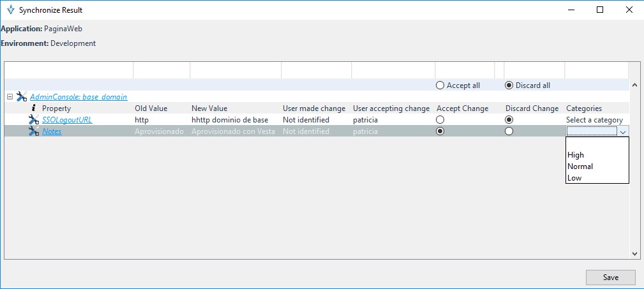This screenshot has height=289, width=644.
Task: Select the Discard all radio button
Action: click(x=509, y=85)
